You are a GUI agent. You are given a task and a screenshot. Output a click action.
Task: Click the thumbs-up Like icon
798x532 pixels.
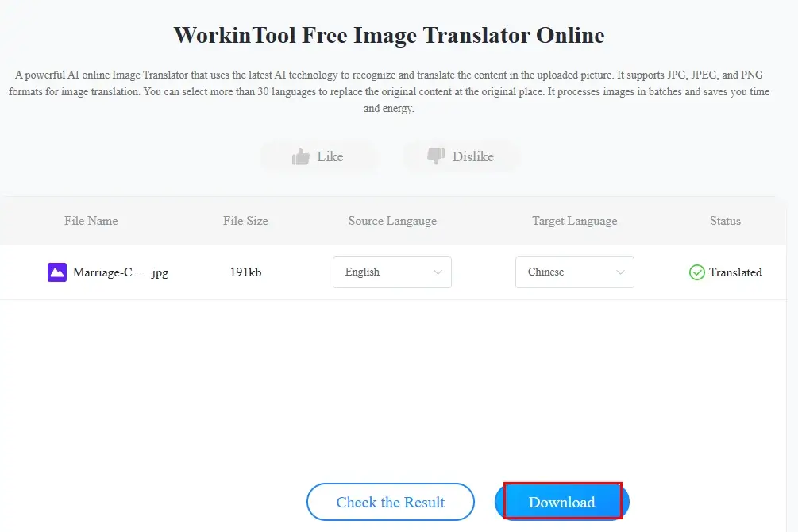click(301, 156)
